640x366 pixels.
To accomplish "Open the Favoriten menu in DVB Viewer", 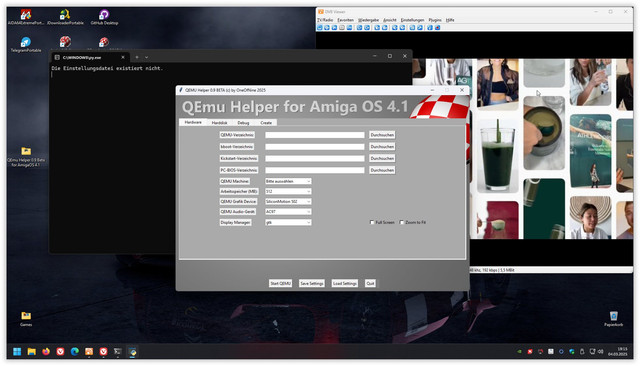I will point(345,20).
